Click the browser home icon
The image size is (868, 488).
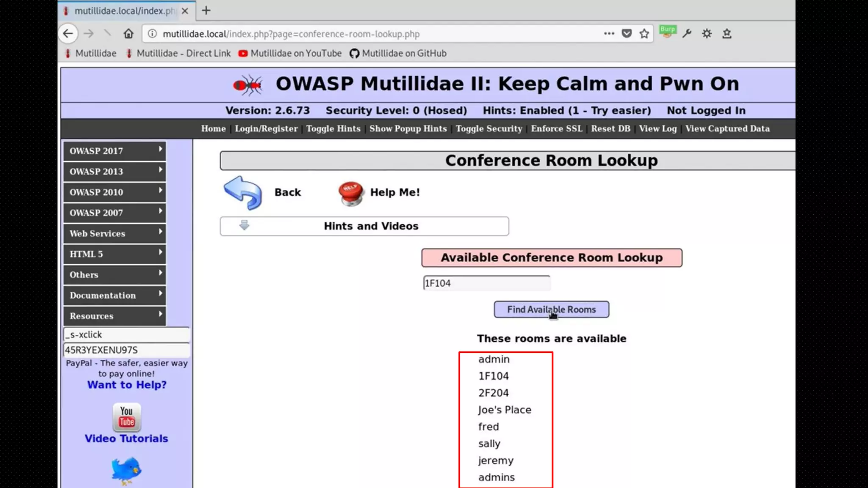(128, 34)
